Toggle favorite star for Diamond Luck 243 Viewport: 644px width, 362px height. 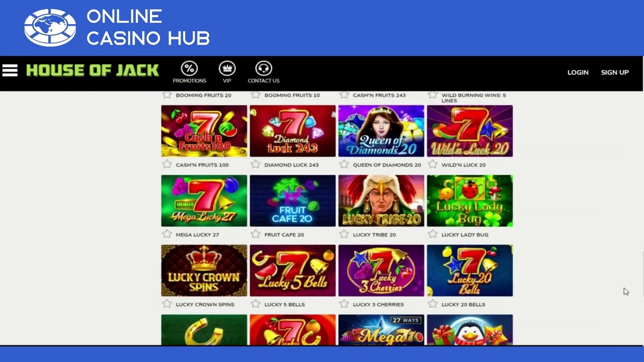pyautogui.click(x=256, y=164)
